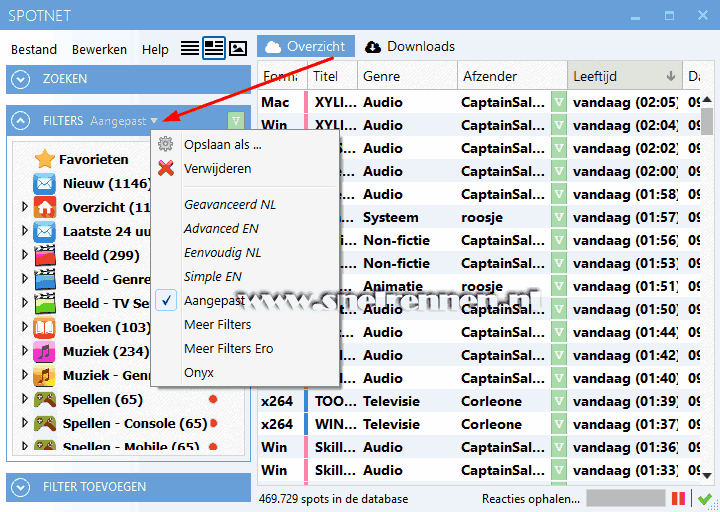Expand the Boeken (103) tree node
The image size is (720, 512).
pyautogui.click(x=25, y=327)
